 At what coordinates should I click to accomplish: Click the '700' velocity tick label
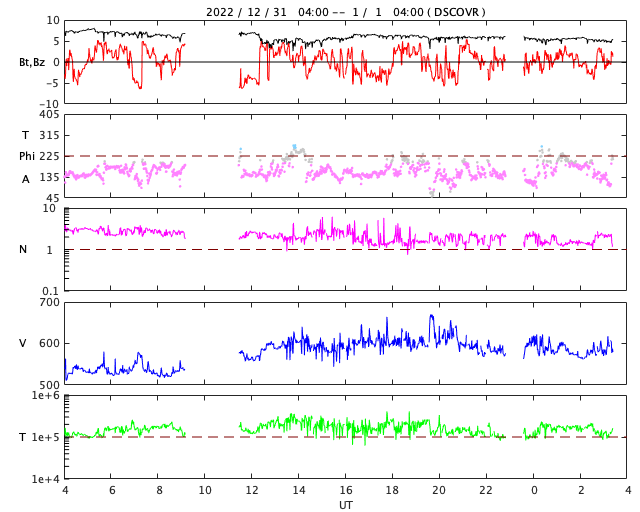coord(50,303)
